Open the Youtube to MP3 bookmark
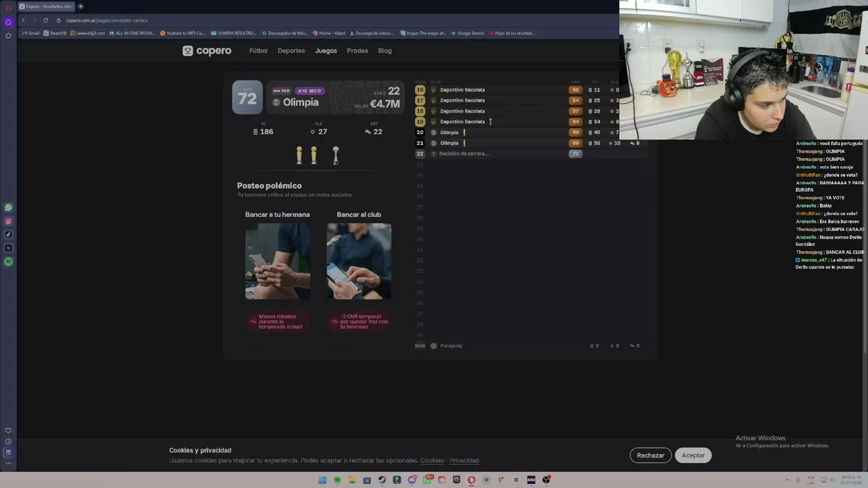The image size is (868, 488). pyautogui.click(x=182, y=33)
